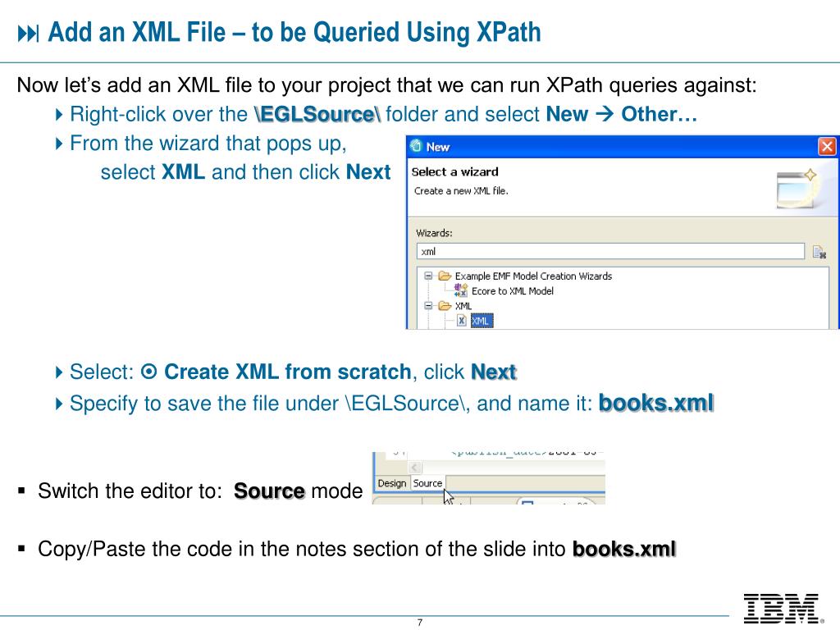This screenshot has height=630, width=840.
Task: Click the clear filter icon beside wizard field
Action: coord(819,252)
